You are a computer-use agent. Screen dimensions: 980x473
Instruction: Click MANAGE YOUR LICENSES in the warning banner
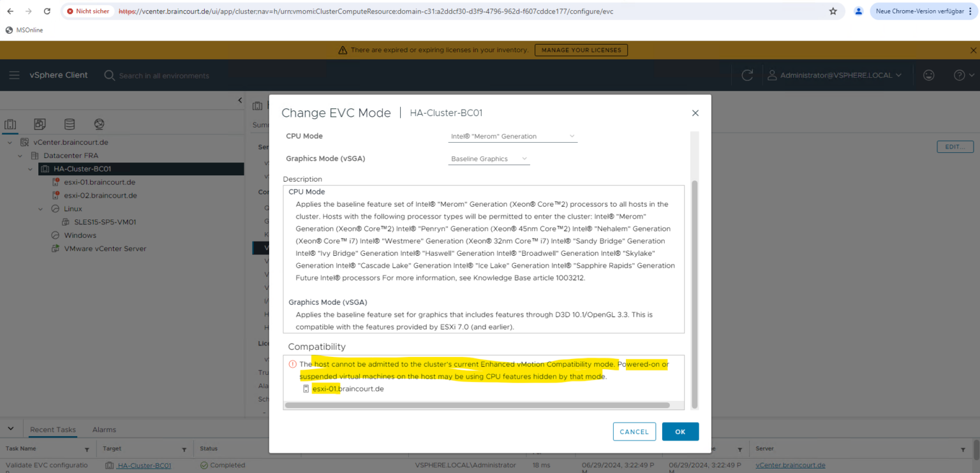[x=581, y=50]
